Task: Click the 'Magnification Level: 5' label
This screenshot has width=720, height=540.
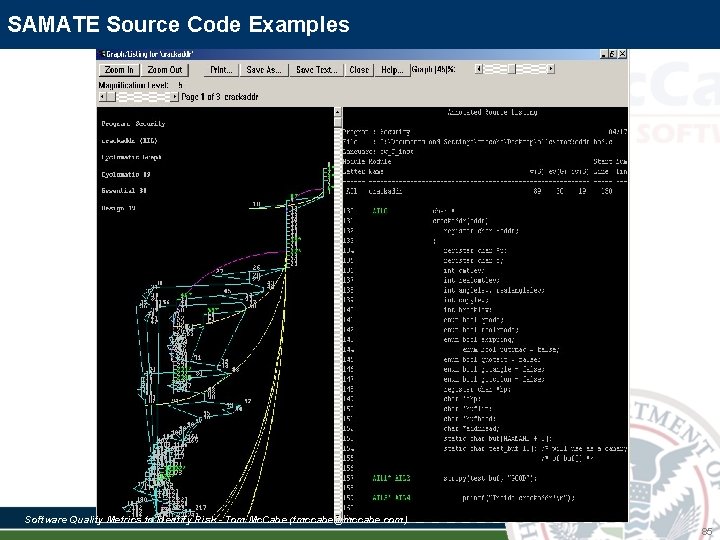Action: (x=141, y=85)
